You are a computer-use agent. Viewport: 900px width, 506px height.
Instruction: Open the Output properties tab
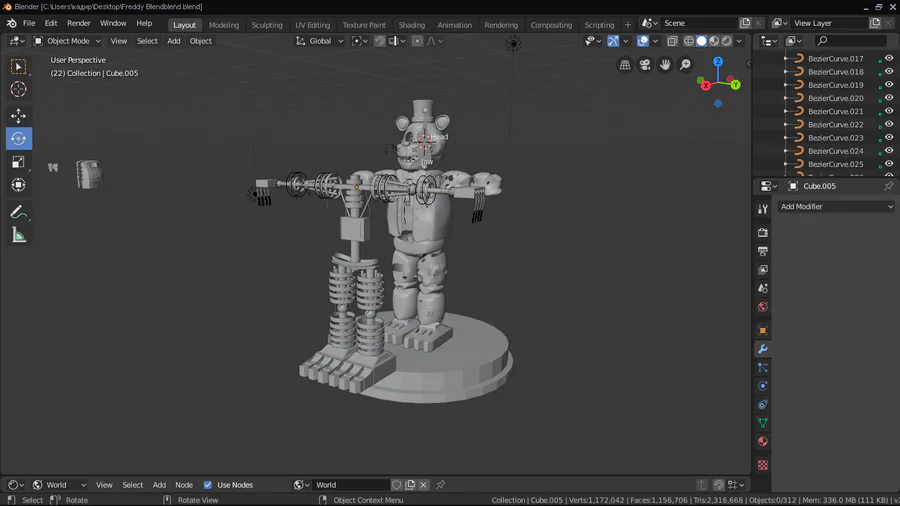pyautogui.click(x=763, y=251)
